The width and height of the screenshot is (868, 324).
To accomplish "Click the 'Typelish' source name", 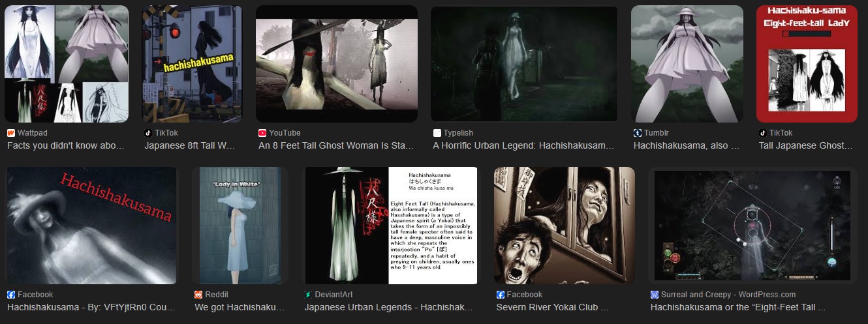I will tap(459, 133).
